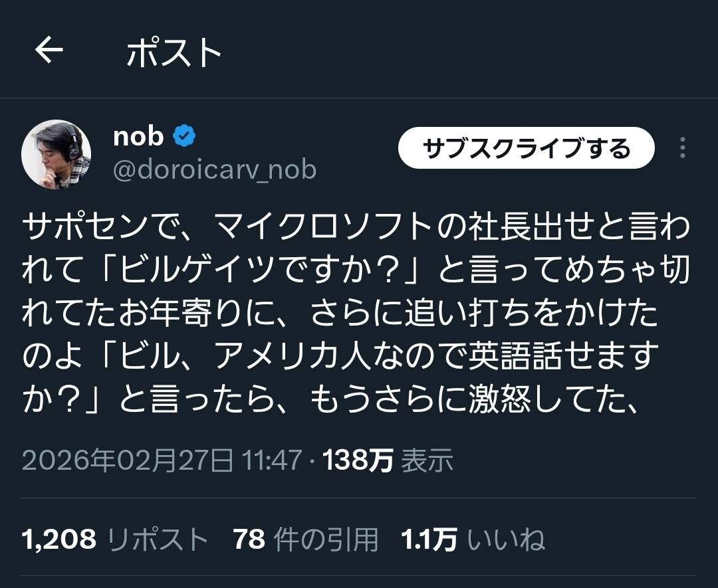Open the 1,208 リポスト list
This screenshot has height=588, width=718.
click(x=116, y=539)
